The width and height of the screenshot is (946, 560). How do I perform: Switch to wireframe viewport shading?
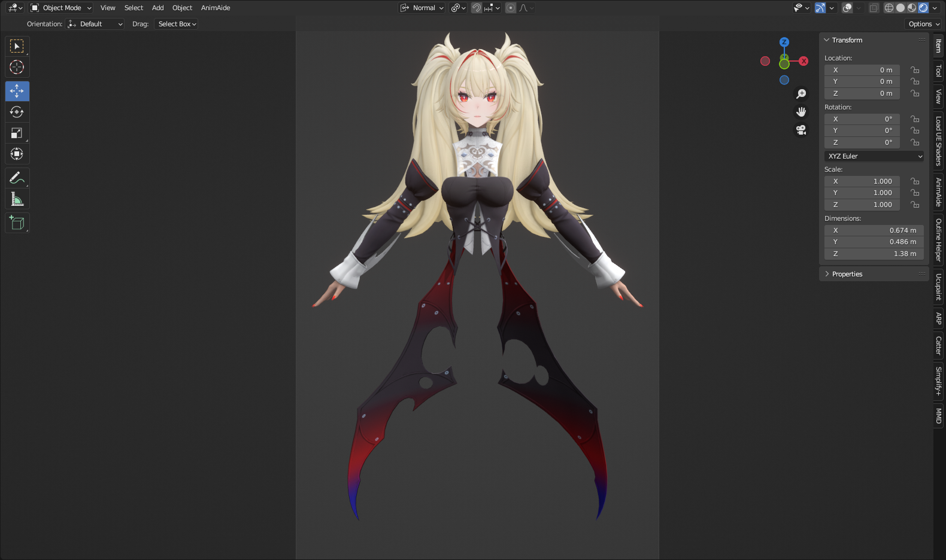point(889,8)
